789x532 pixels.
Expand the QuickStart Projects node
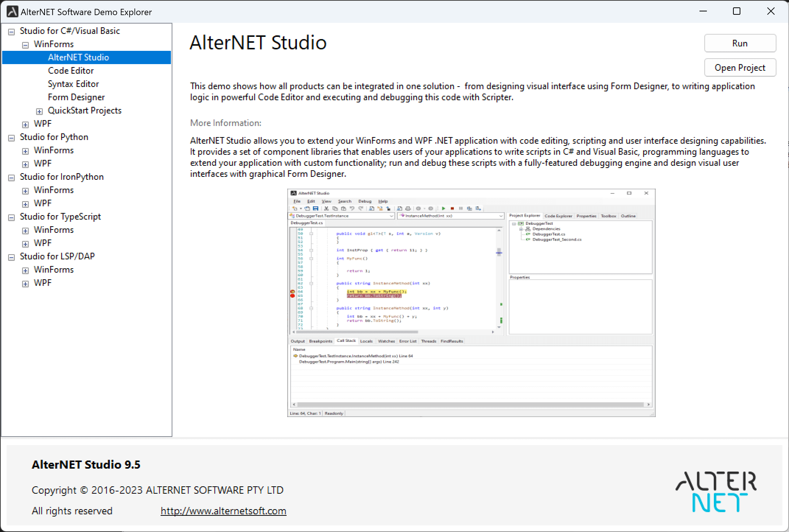(x=39, y=111)
